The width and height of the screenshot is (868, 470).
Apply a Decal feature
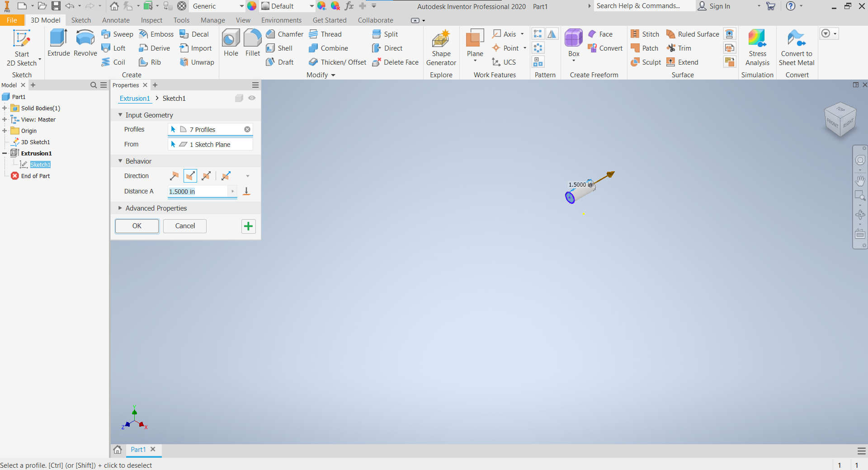194,34
